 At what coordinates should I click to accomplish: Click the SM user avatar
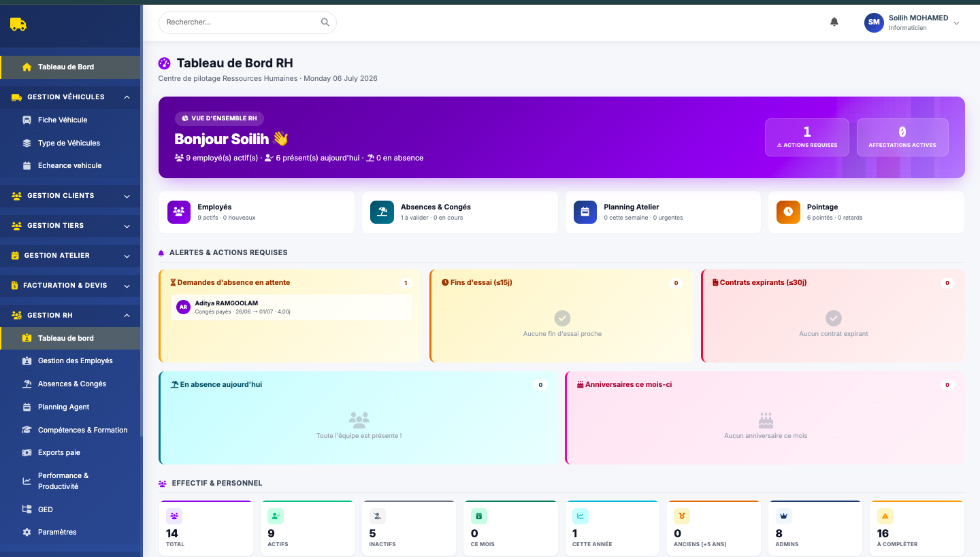(x=874, y=22)
